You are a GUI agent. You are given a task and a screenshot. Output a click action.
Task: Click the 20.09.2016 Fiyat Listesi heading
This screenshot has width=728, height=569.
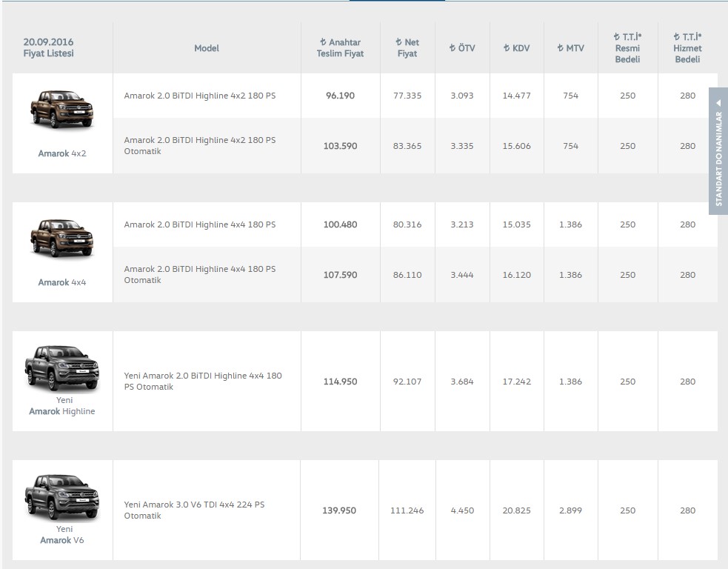click(x=49, y=48)
